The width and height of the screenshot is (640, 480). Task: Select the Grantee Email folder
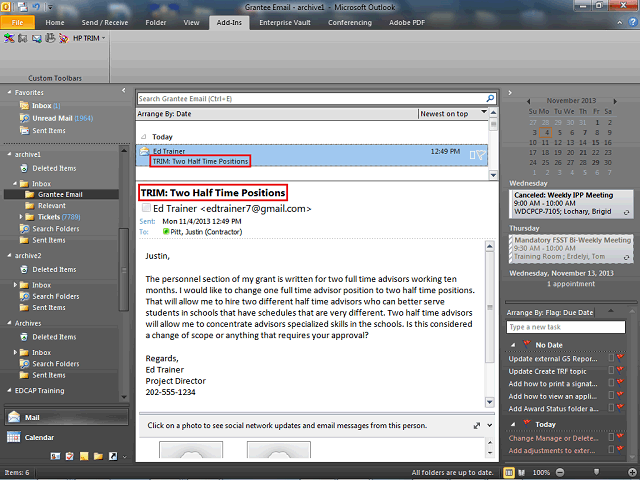click(61, 194)
